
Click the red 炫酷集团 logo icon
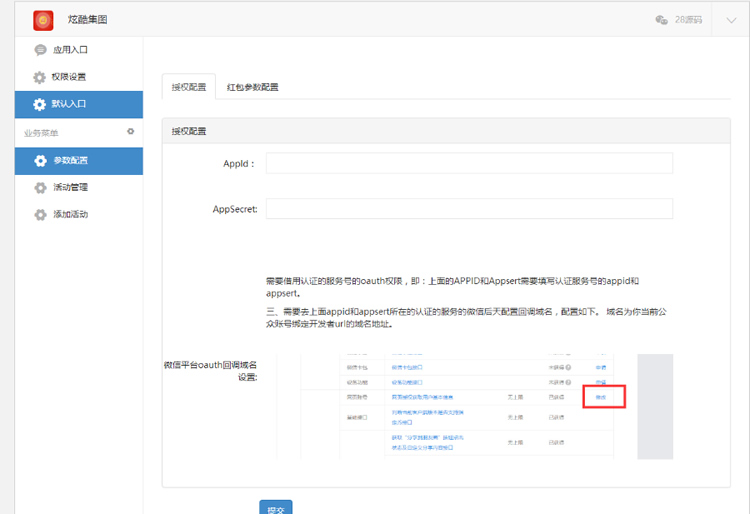coord(43,20)
